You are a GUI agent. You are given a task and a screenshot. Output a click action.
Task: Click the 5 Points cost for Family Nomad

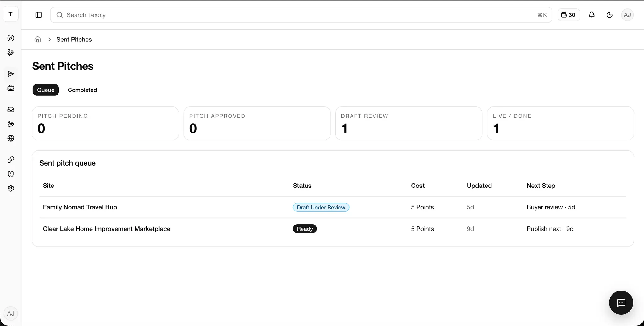pos(422,207)
